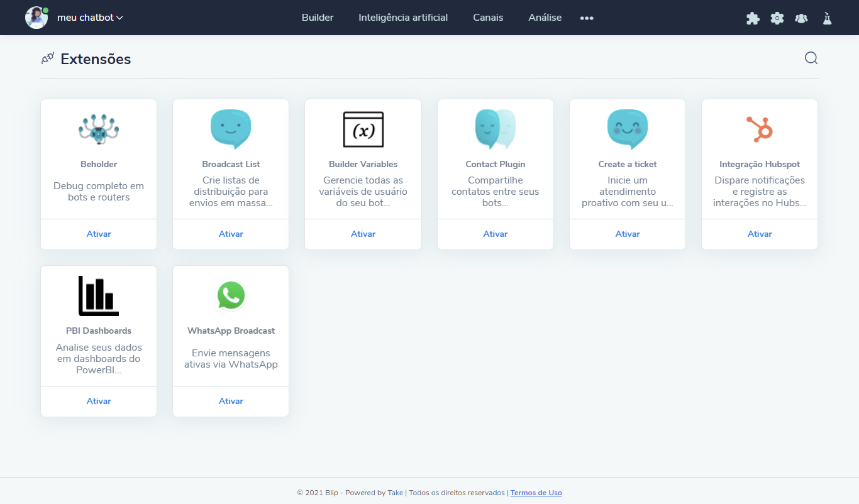Click 'Analise seus dados' PowerBI description
859x504 pixels.
pos(99,359)
